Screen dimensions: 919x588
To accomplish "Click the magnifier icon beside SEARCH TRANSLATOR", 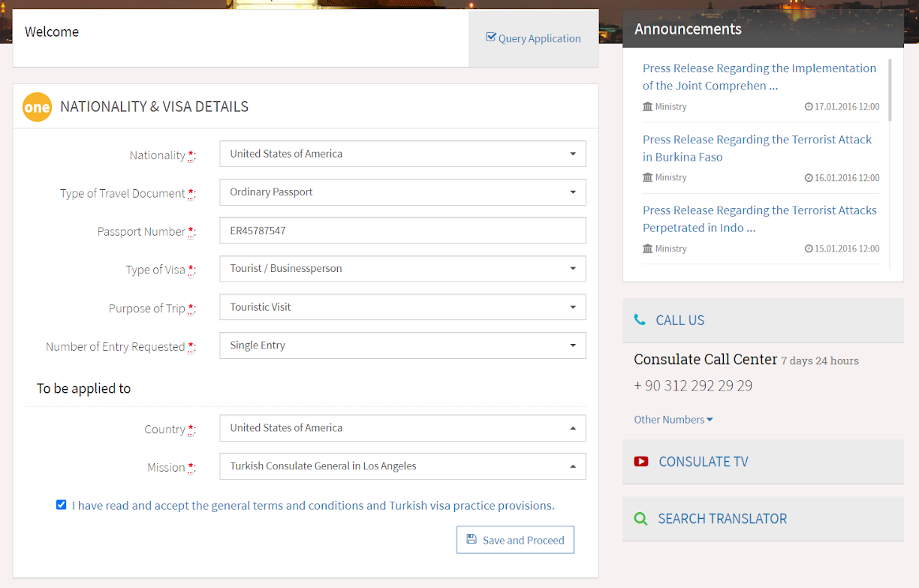I will click(x=640, y=518).
